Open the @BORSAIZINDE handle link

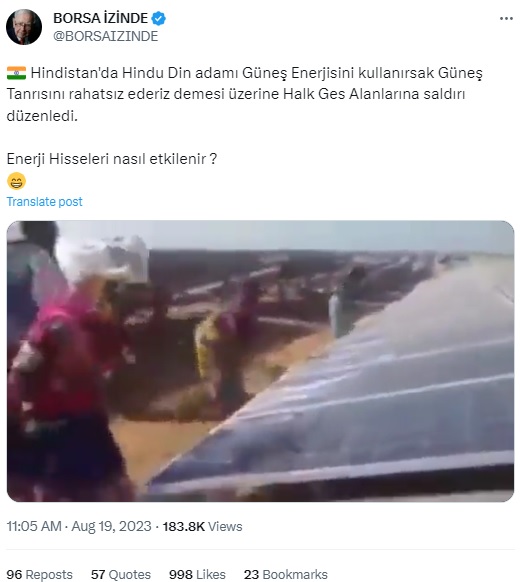[x=106, y=36]
